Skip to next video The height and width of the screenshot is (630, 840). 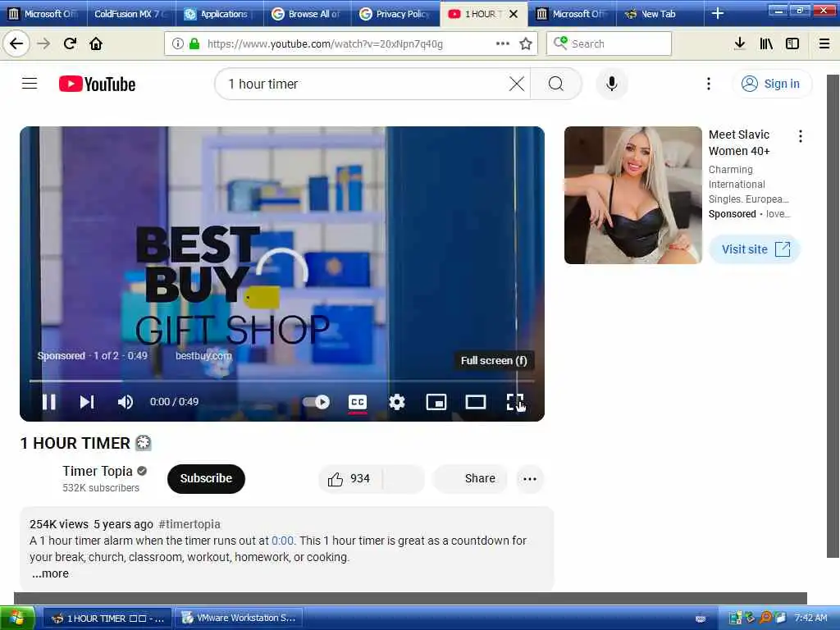coord(87,402)
